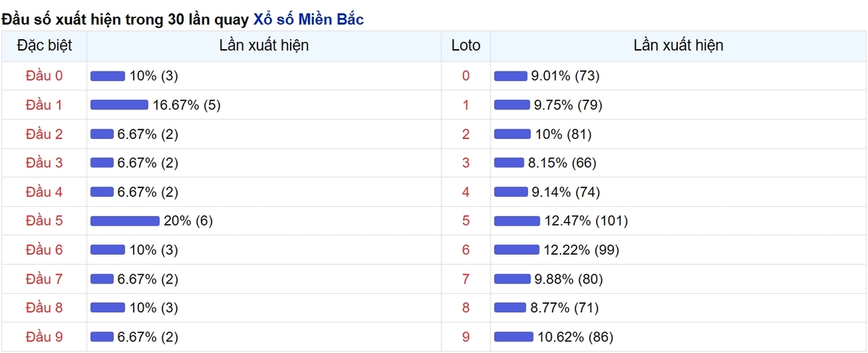Select Loto number 3 cell
868x353 pixels.
point(466,163)
